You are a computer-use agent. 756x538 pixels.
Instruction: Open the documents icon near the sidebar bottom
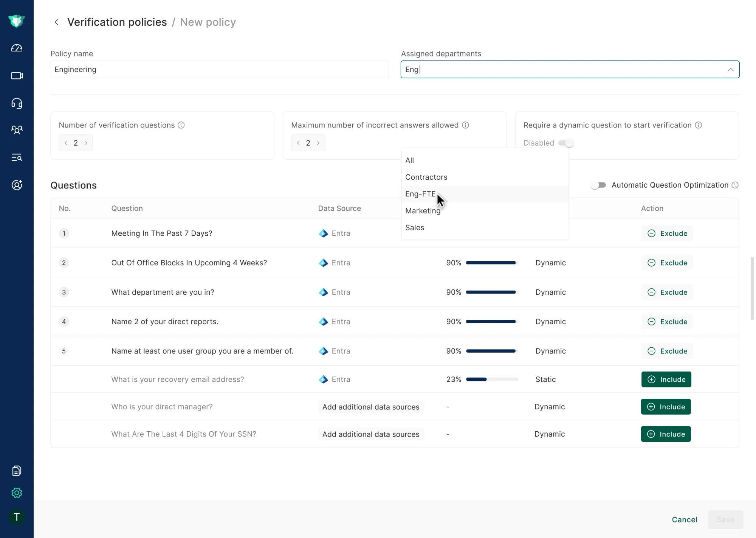point(17,471)
